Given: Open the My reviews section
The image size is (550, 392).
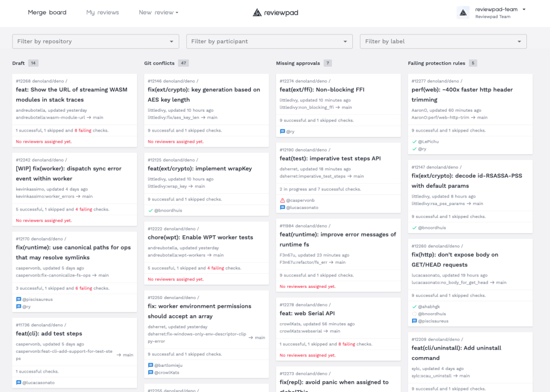Looking at the screenshot, I should [x=102, y=12].
